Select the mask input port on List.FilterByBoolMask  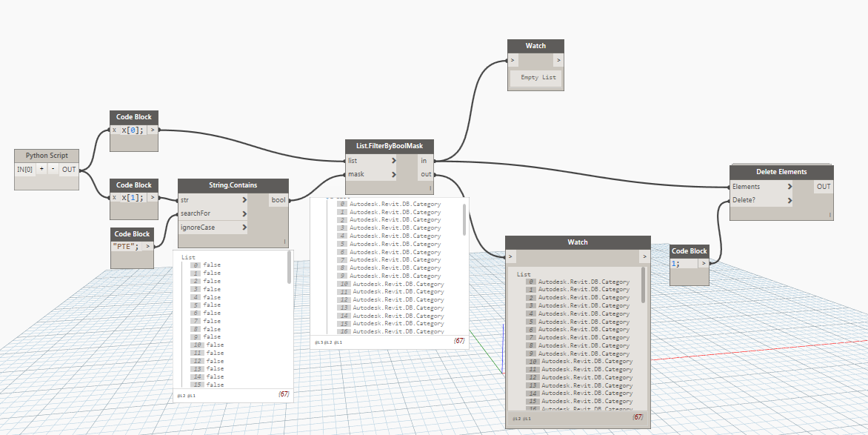pos(372,175)
